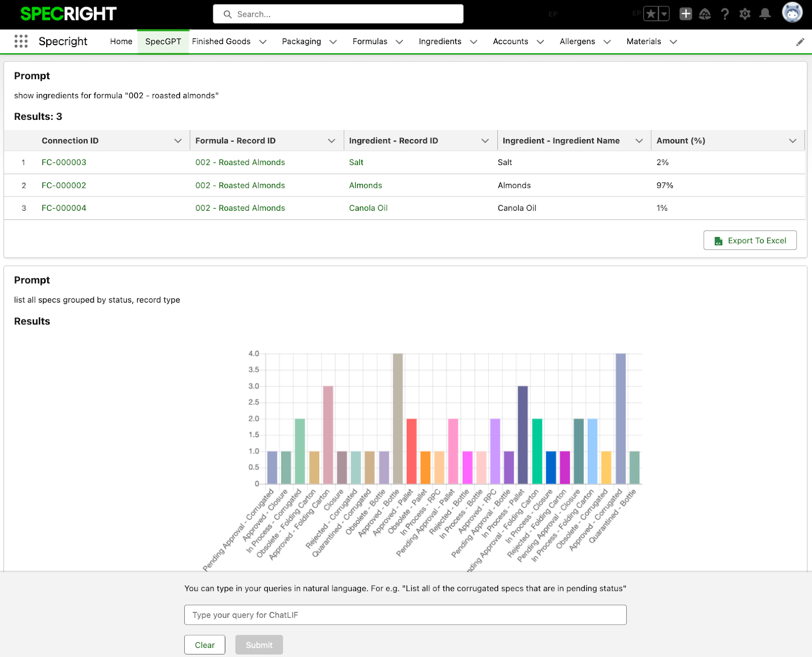
Task: Click the bright green chart bar
Action: click(x=537, y=451)
